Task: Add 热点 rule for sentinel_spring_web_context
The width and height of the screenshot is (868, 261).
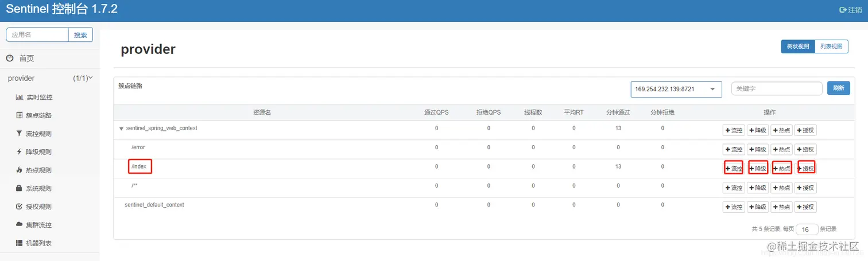Action: 782,130
